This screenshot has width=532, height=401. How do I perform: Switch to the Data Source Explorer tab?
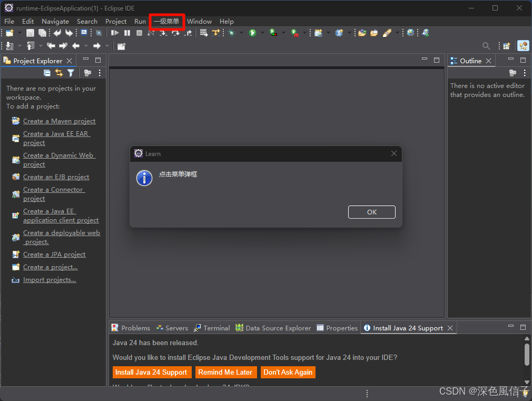(x=273, y=328)
